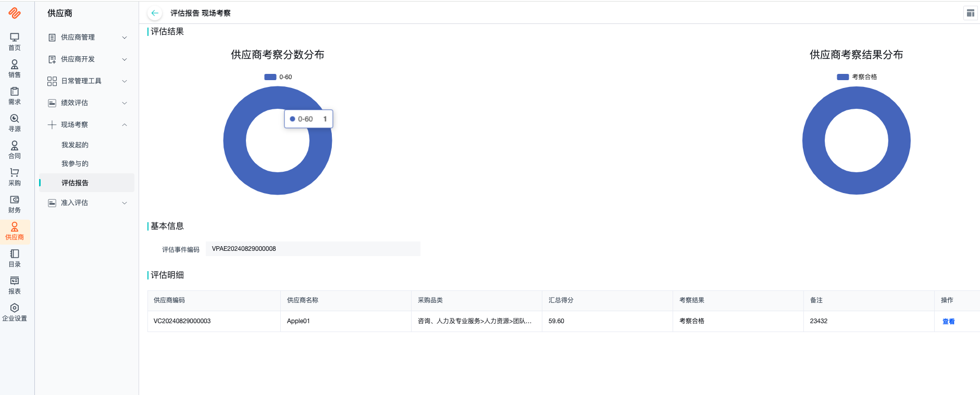This screenshot has width=980, height=395.
Task: Toggle the 考察合格 legend swatch
Action: coord(843,77)
